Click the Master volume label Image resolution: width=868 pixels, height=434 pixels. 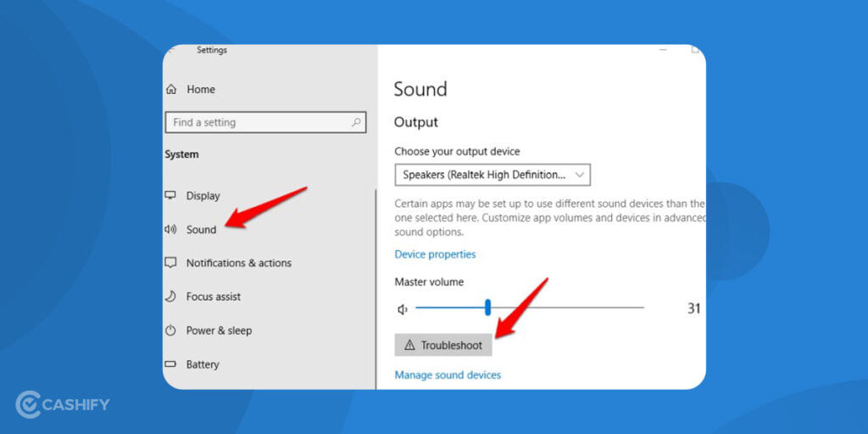pyautogui.click(x=429, y=281)
